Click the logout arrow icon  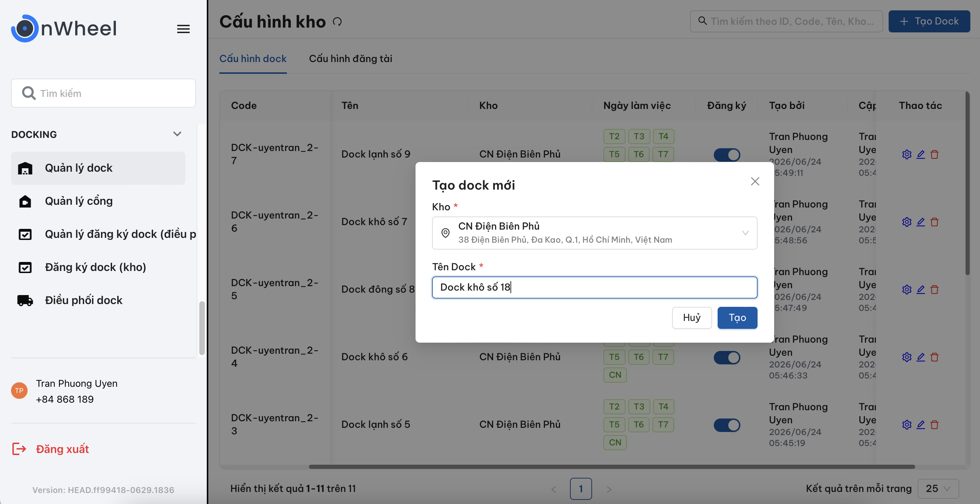[x=19, y=449]
